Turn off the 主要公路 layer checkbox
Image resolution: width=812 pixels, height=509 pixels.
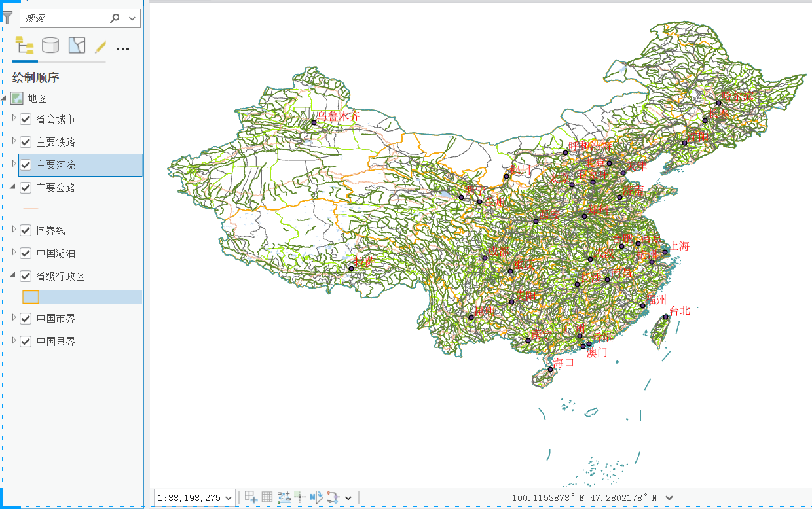(x=26, y=188)
